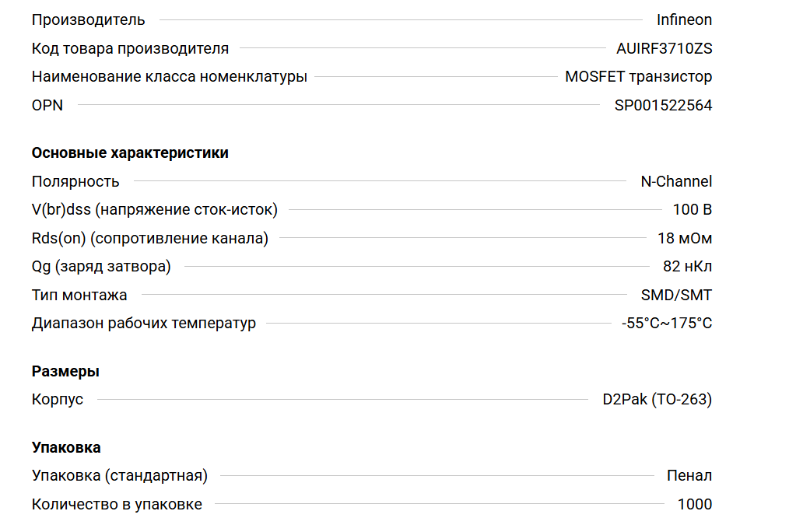Click the V(br)dss row label
Image resolution: width=789 pixels, height=532 pixels.
(154, 210)
